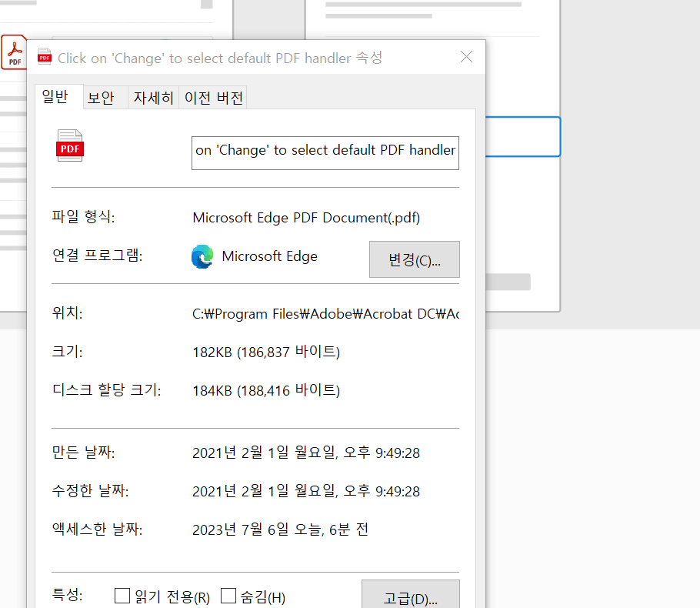
Task: Click the blue-outlined box in the background window
Action: tap(523, 137)
